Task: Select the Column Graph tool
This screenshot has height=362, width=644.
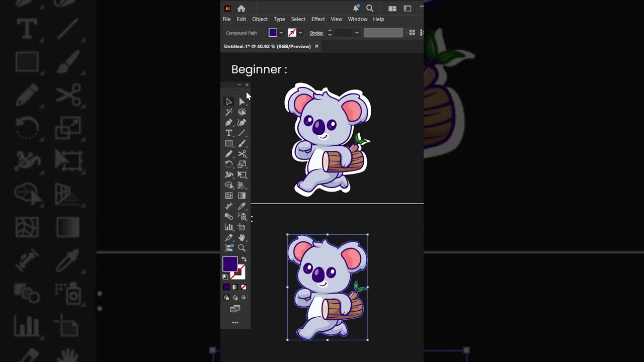Action: click(x=229, y=227)
